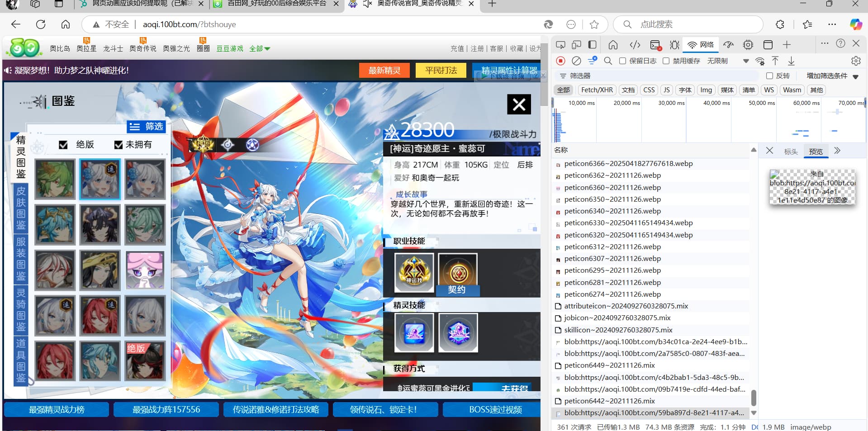Expand 增加筛选条件 dropdown
The image size is (868, 431).
tap(832, 76)
